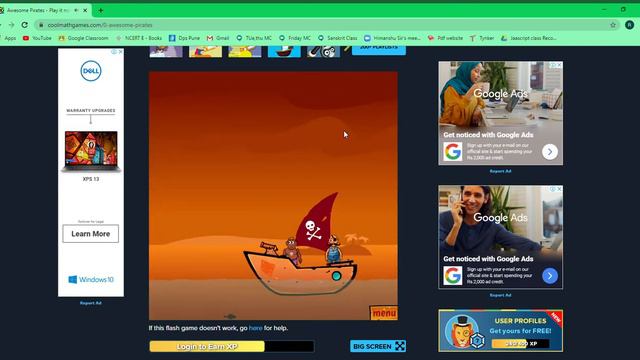Open the TUe,thu MC bookmark
Viewport: 640px width, 360px height.
click(x=254, y=38)
